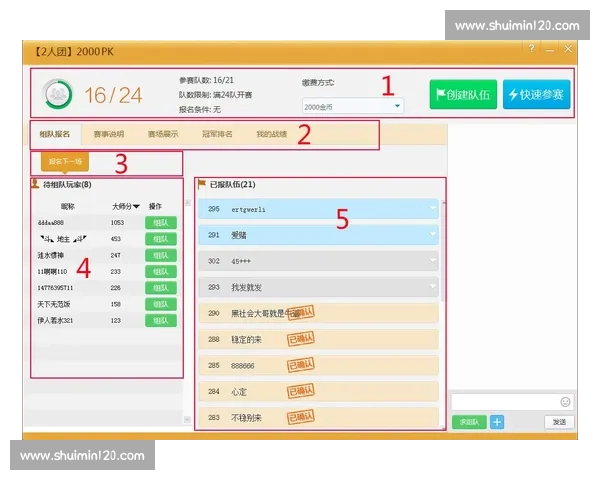Click 组队 for the player scoring 1053
This screenshot has height=480, width=600.
click(x=161, y=222)
